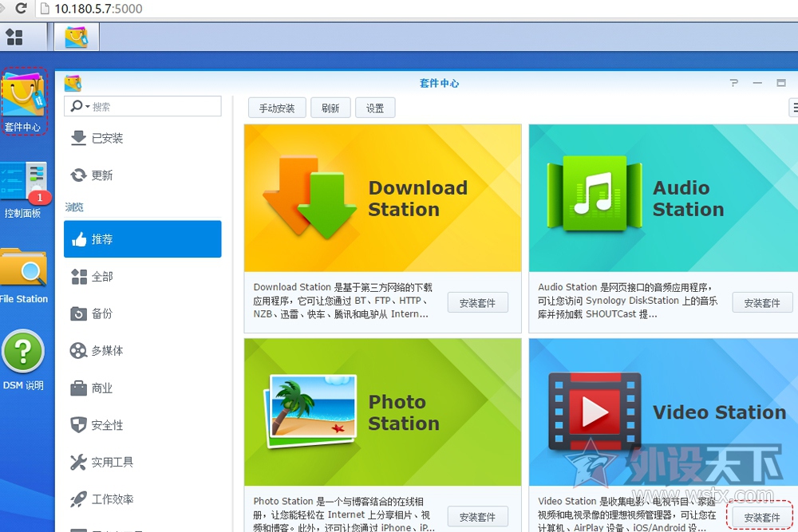Image resolution: width=798 pixels, height=532 pixels.
Task: Install the Video Station package
Action: tap(762, 518)
